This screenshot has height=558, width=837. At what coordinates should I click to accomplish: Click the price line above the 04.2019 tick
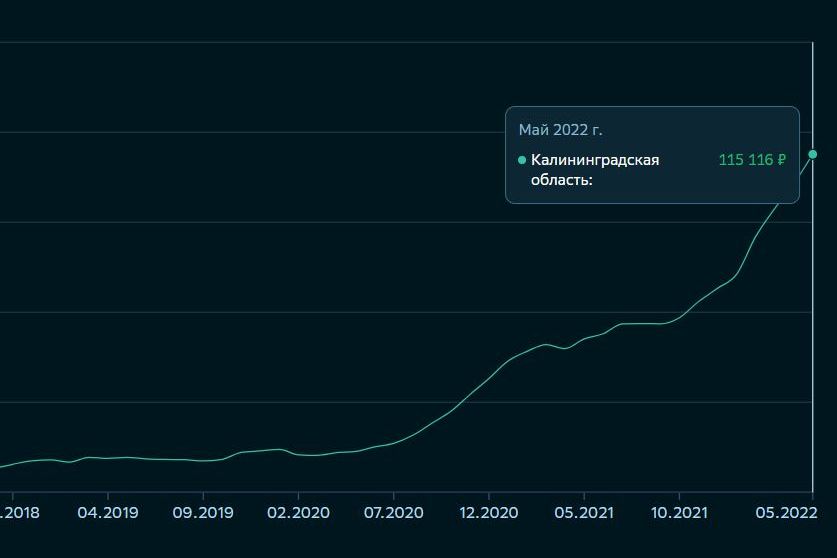(107, 458)
